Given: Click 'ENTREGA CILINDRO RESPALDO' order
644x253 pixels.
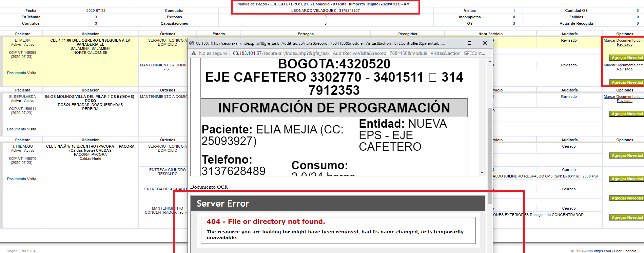Looking at the screenshot, I should [x=167, y=172].
